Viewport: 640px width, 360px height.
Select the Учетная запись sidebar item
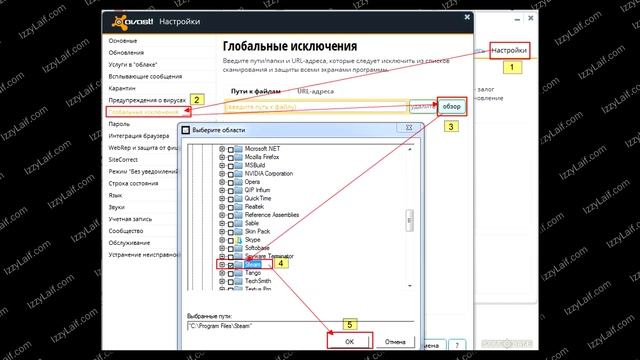point(130,219)
